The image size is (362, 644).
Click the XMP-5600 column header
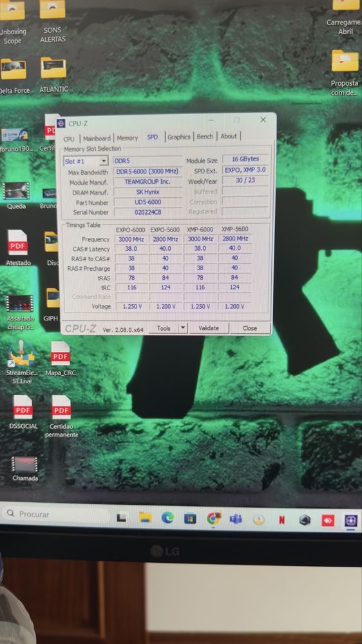pos(234,229)
